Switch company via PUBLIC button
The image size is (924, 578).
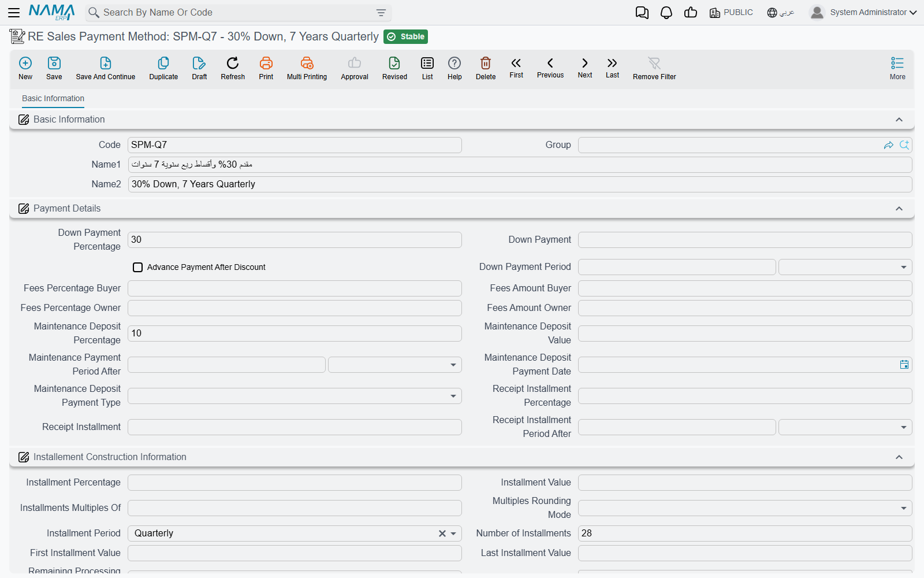[x=731, y=12]
